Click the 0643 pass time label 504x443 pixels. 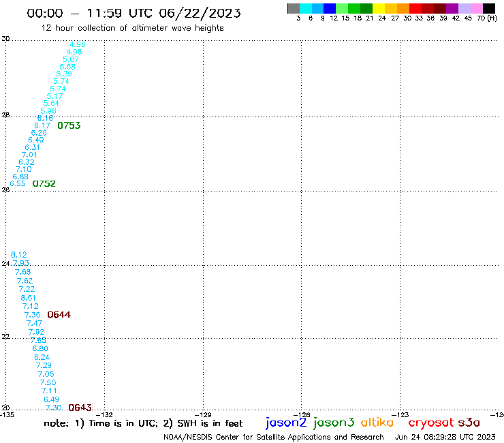click(80, 408)
